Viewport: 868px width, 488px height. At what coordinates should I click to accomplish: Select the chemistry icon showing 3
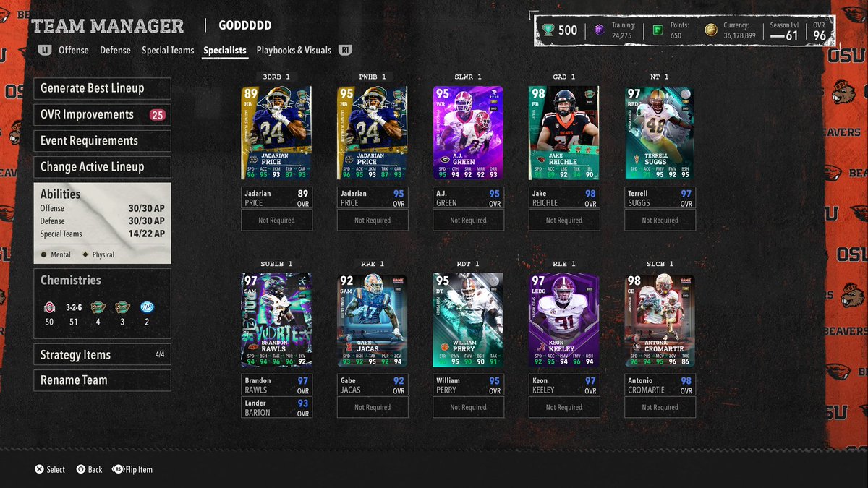pyautogui.click(x=122, y=307)
